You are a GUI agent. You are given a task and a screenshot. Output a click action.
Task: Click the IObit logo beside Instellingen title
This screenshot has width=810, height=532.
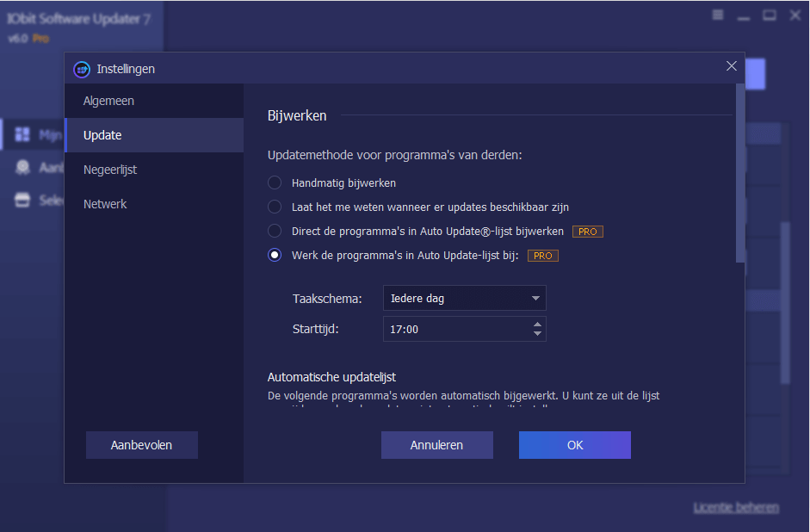82,69
